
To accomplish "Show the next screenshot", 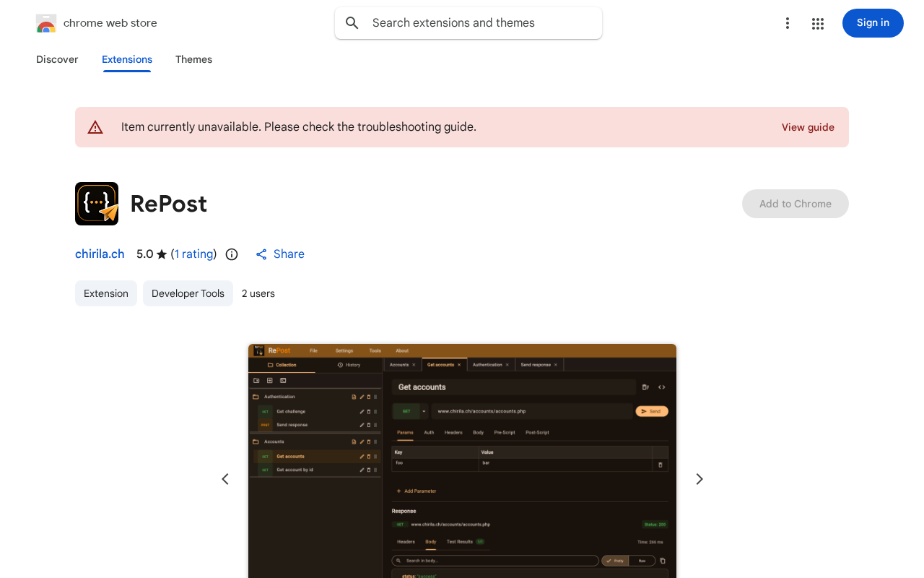I will [x=699, y=479].
